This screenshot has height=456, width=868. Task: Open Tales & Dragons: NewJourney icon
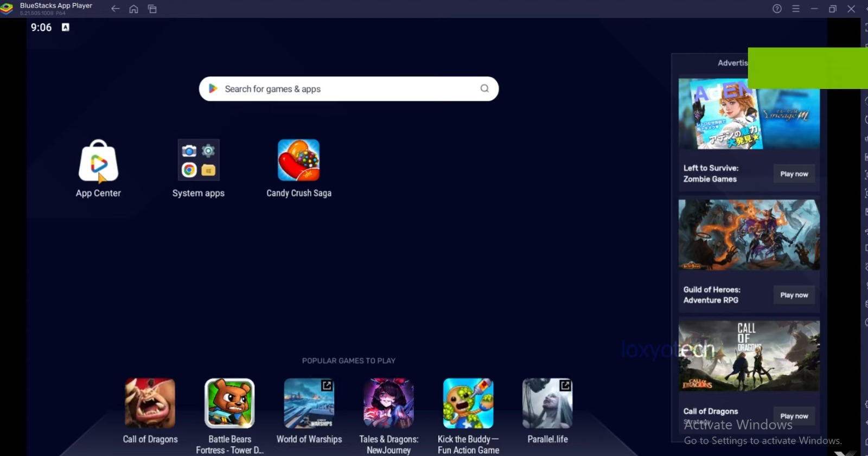388,403
